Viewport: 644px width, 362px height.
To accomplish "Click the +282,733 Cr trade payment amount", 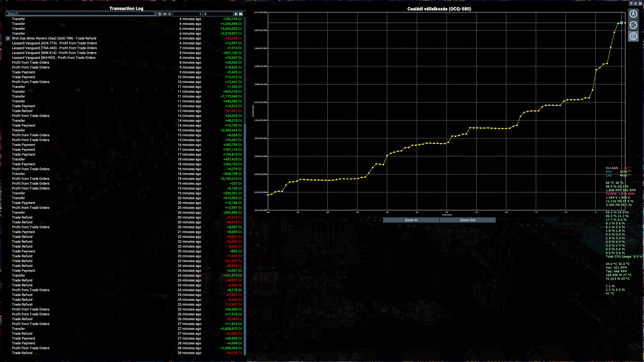I will pyautogui.click(x=232, y=145).
